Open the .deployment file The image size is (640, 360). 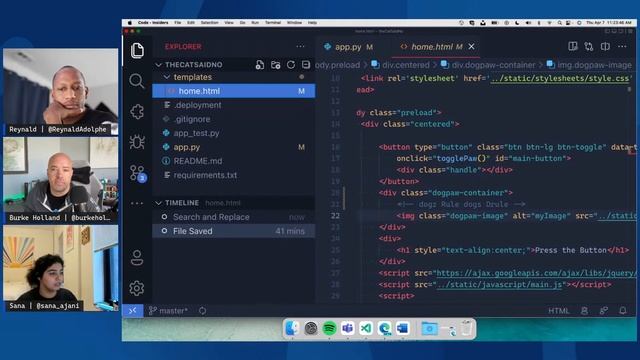click(x=233, y=105)
